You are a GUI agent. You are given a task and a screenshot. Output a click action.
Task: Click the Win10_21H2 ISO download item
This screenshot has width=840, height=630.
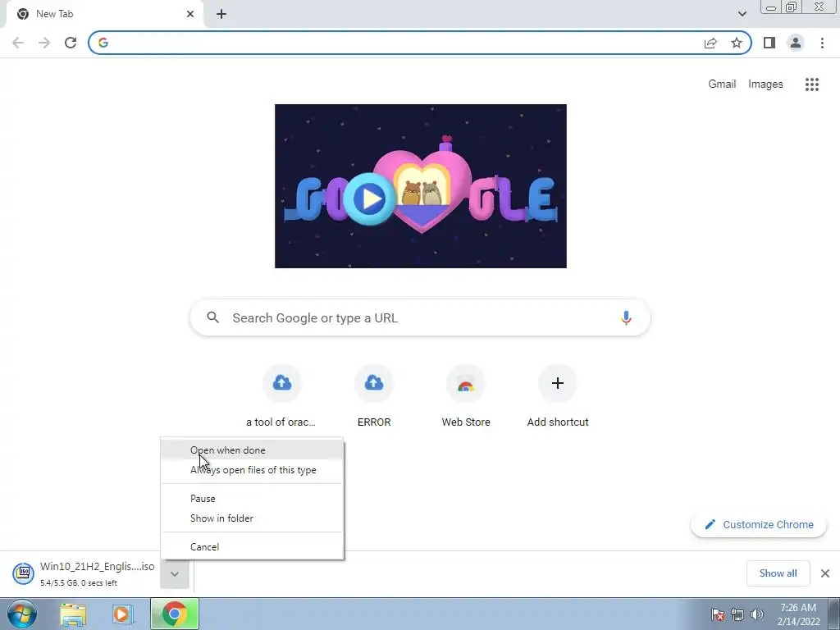point(84,573)
